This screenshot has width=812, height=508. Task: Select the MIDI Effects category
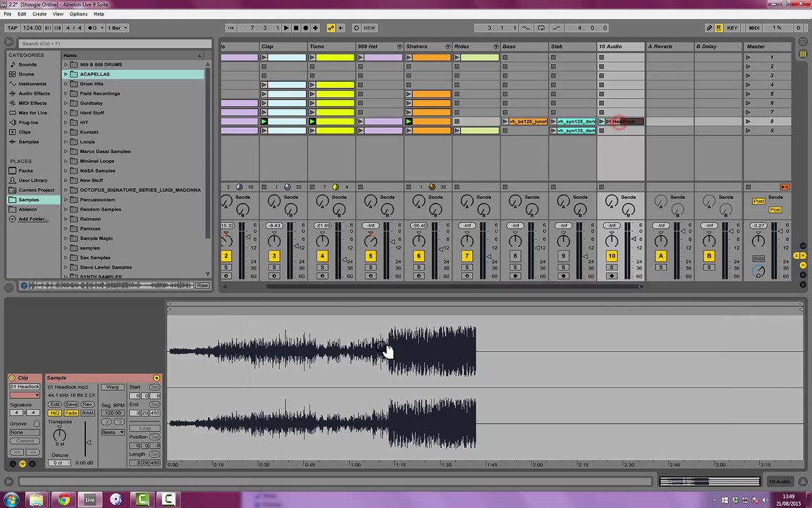(x=32, y=103)
